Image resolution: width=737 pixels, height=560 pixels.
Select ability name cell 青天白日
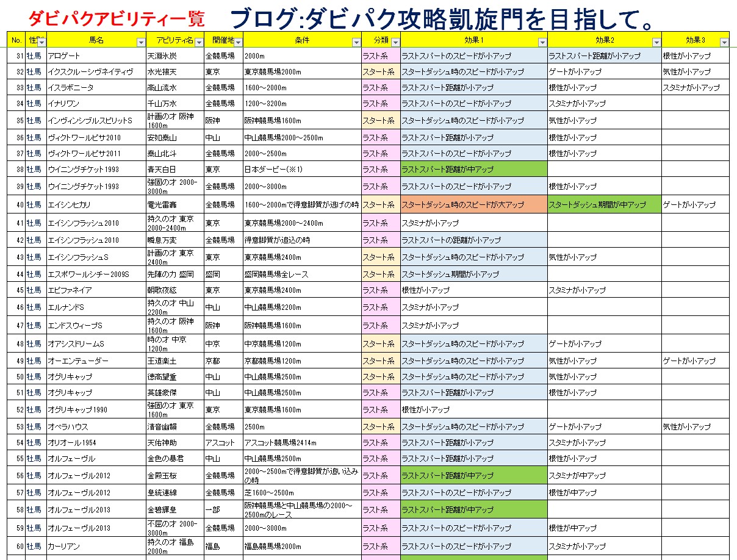pyautogui.click(x=175, y=169)
